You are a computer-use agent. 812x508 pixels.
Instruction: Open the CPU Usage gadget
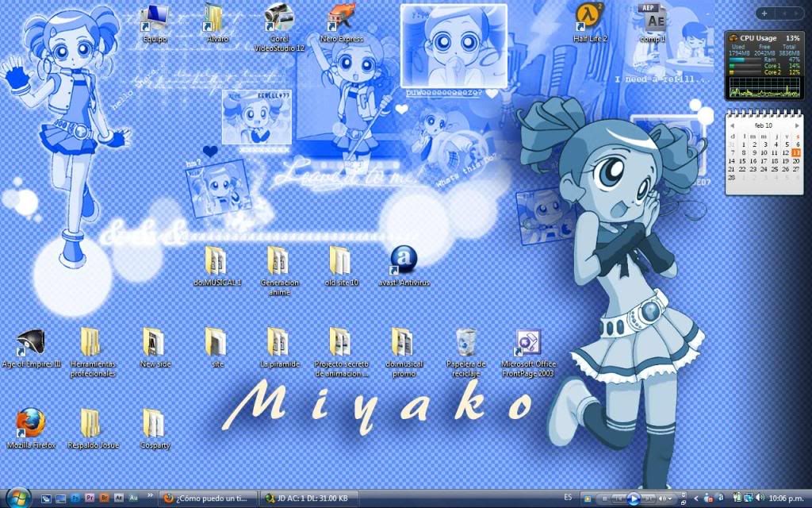[764, 65]
